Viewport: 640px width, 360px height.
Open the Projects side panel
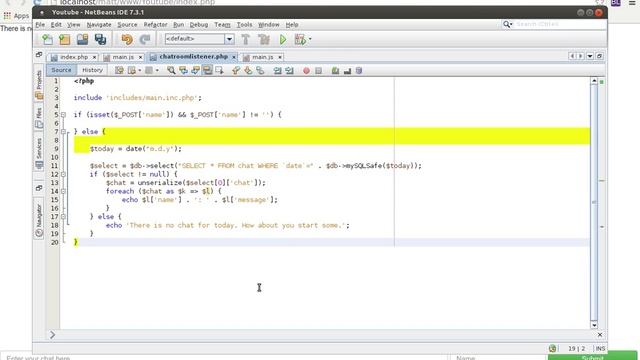[39, 84]
